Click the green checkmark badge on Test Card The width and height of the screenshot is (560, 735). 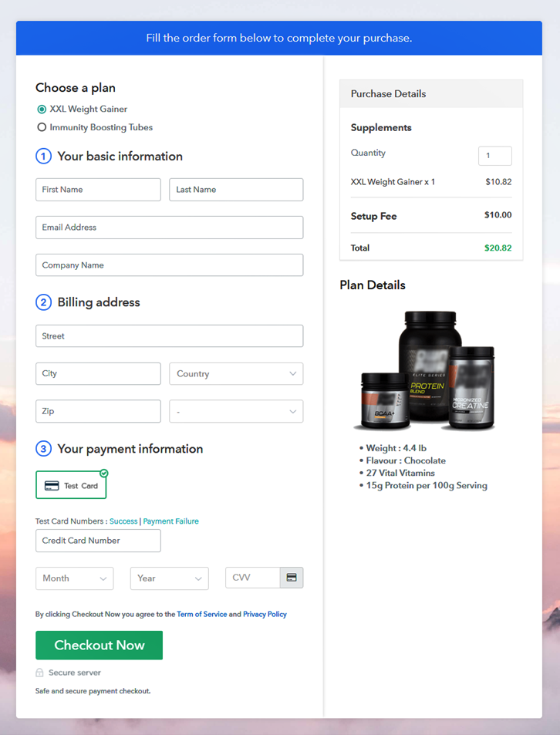tap(104, 473)
